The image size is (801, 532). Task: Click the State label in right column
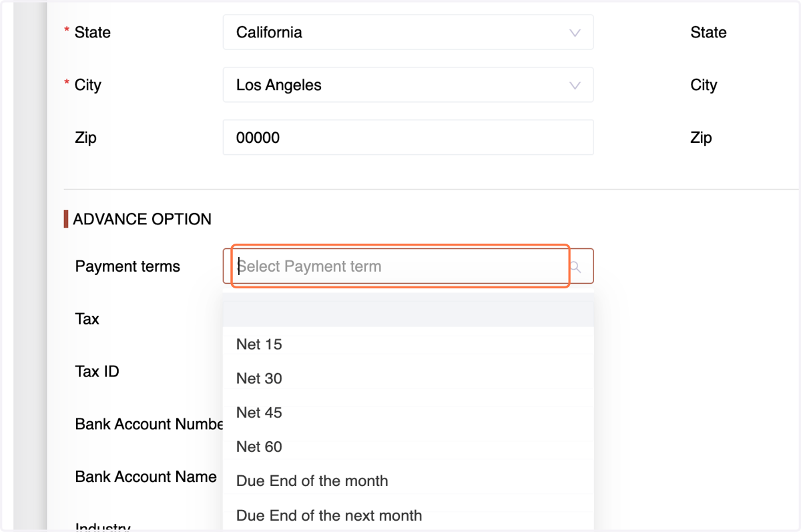[708, 32]
